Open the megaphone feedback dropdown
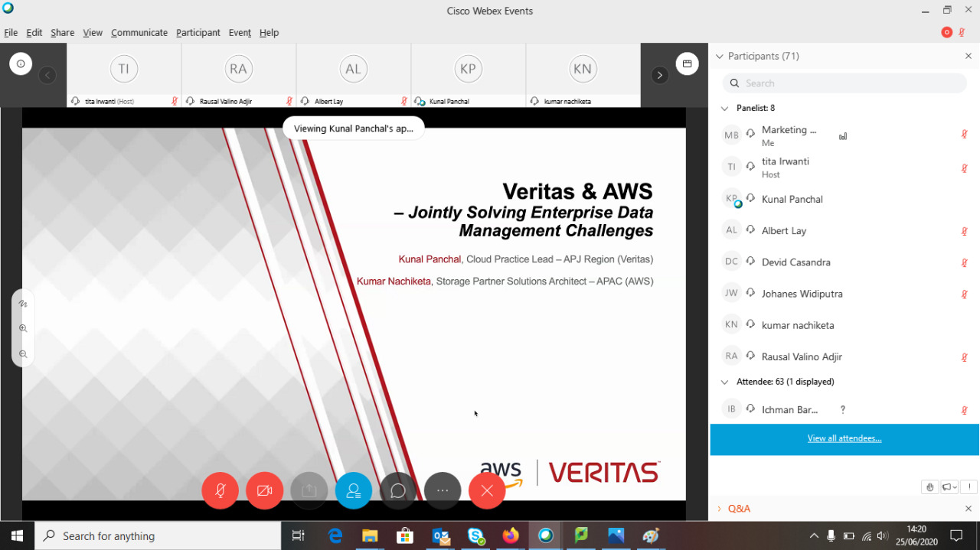Image resolution: width=980 pixels, height=550 pixels. [949, 487]
